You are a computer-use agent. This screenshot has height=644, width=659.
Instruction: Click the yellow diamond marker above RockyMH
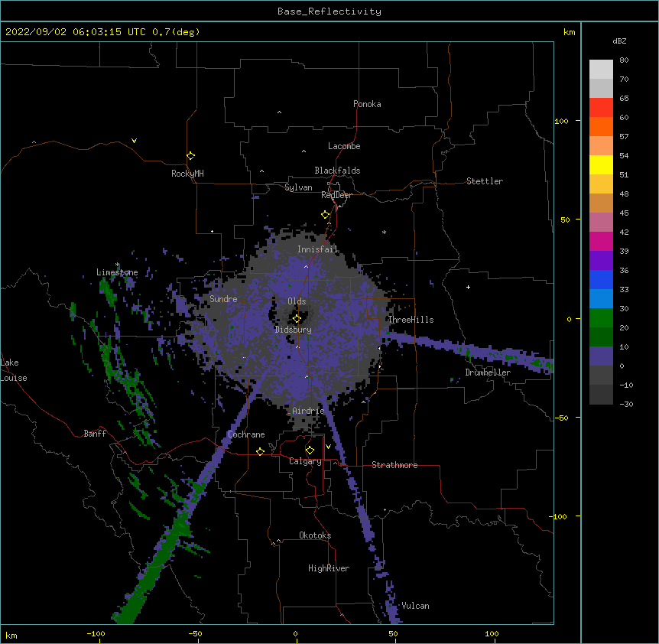point(191,156)
